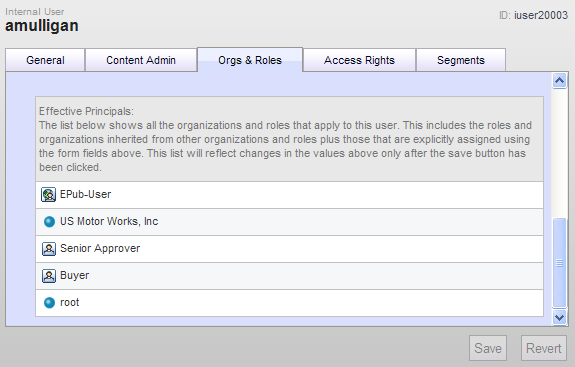Viewport: 575px width, 367px height.
Task: Click the Senior Approver role icon
Action: tap(48, 249)
